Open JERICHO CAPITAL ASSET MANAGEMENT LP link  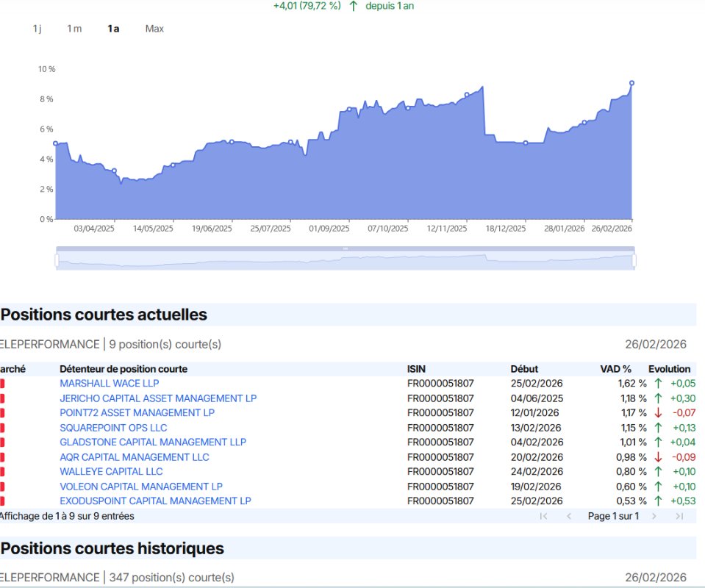158,398
